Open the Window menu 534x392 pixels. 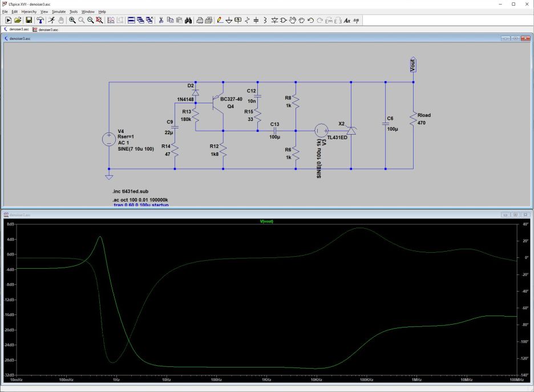coord(88,11)
